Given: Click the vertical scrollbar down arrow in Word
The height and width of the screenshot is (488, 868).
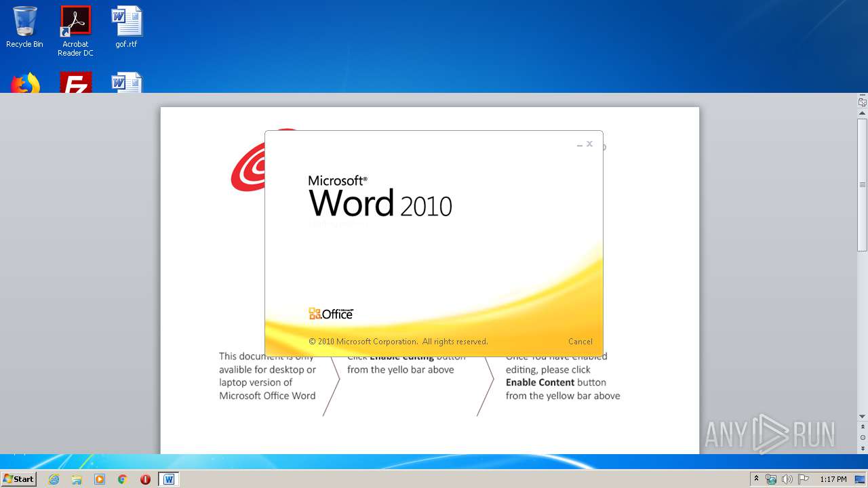Looking at the screenshot, I should coord(863,416).
